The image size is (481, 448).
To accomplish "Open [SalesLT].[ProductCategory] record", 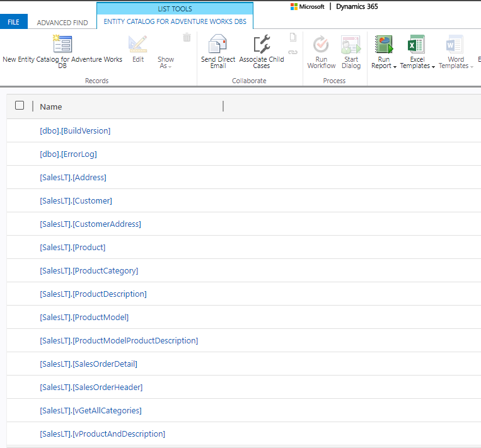I will tap(89, 271).
